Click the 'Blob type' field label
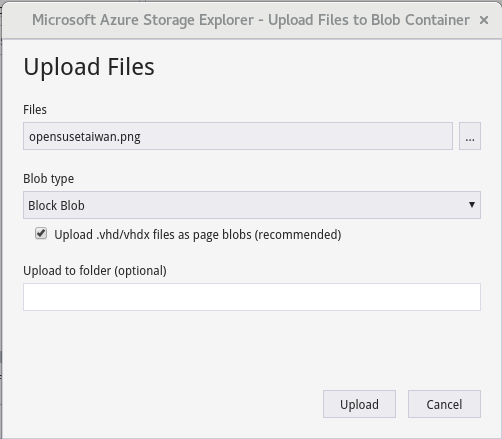The height and width of the screenshot is (439, 502). pos(48,179)
